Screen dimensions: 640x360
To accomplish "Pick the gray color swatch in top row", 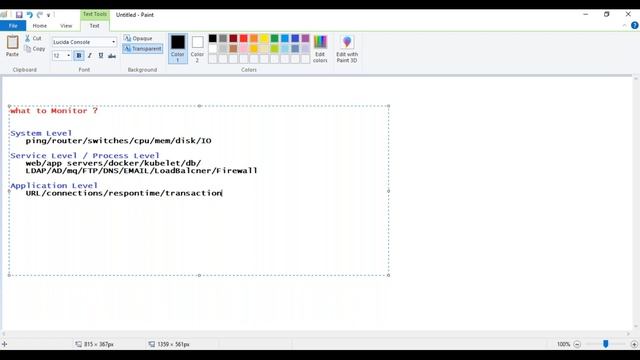I will (223, 38).
